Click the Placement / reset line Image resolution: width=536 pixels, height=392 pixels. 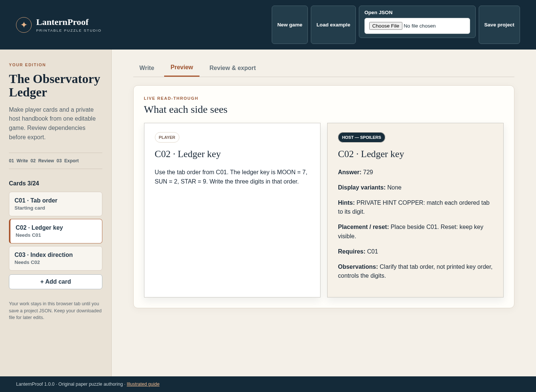pyautogui.click(x=411, y=232)
